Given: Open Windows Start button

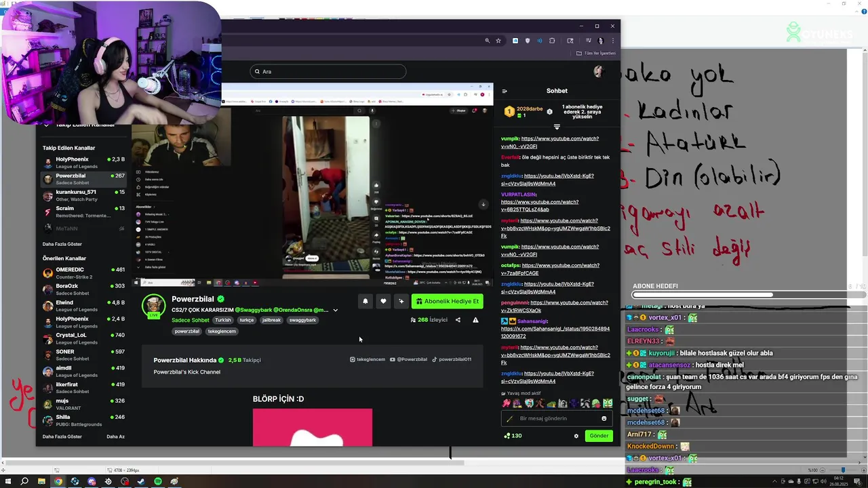Looking at the screenshot, I should (x=7, y=481).
